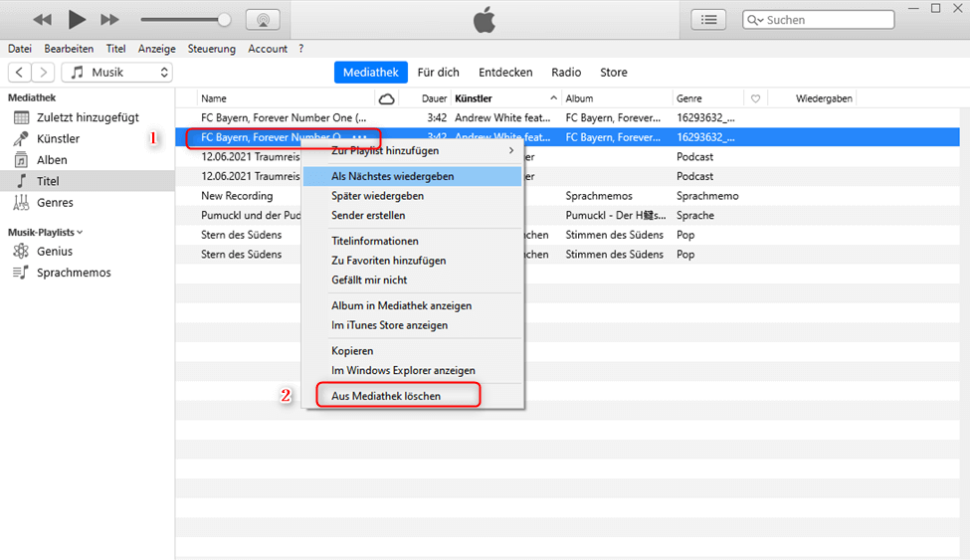Open the list view button
The height and width of the screenshot is (560, 970).
pyautogui.click(x=708, y=20)
